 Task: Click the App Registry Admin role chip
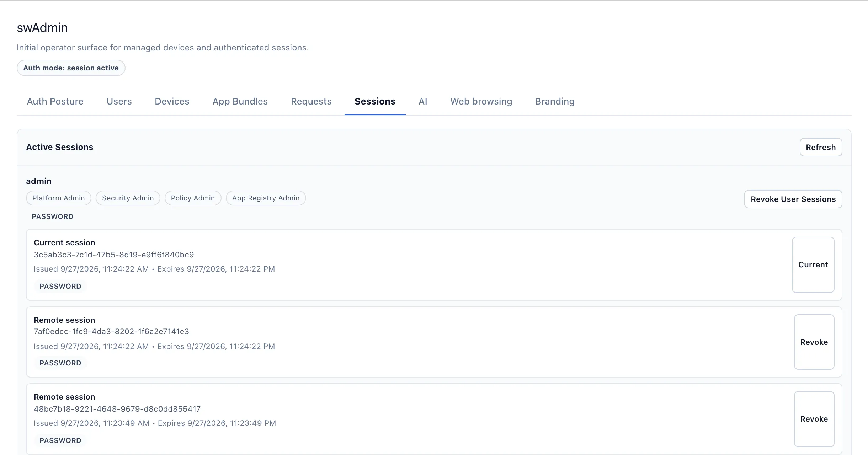point(266,198)
